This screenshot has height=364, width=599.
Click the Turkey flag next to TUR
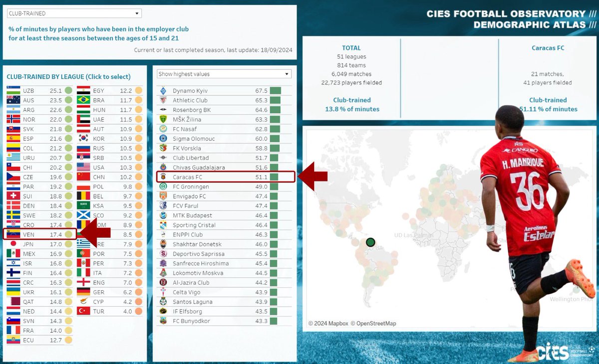pyautogui.click(x=83, y=311)
